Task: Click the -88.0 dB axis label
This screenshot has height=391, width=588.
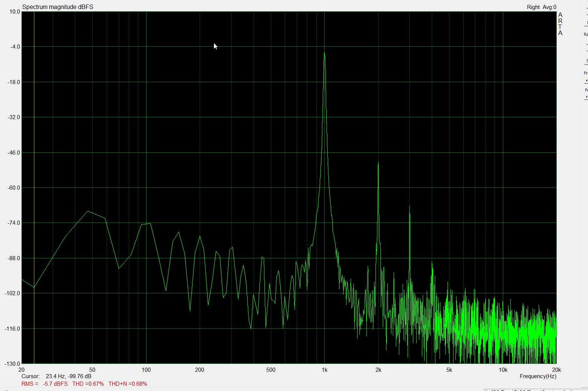Action: [14, 258]
